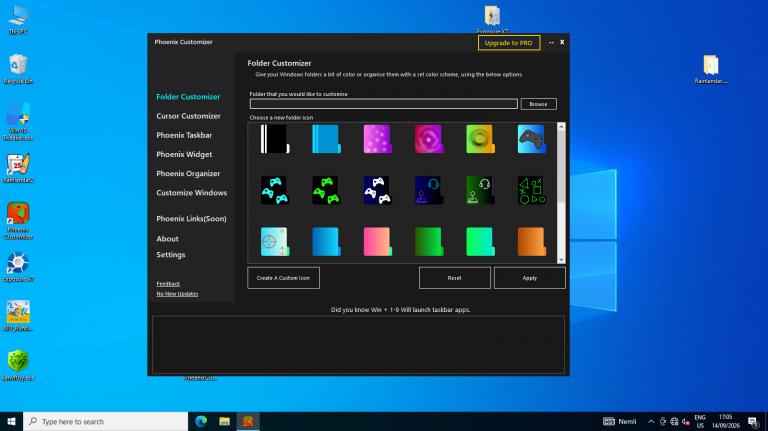The width and height of the screenshot is (768, 431).
Task: Open the About page
Action: 168,239
